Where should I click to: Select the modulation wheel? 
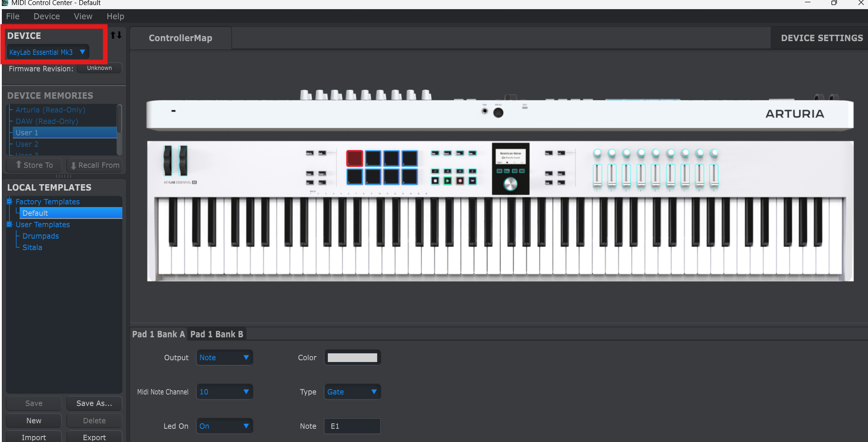(183, 160)
